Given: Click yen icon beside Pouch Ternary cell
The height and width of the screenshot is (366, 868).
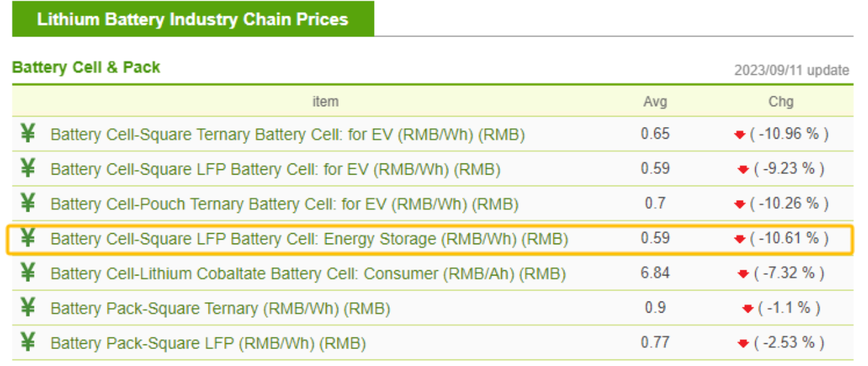Looking at the screenshot, I should pos(27,203).
